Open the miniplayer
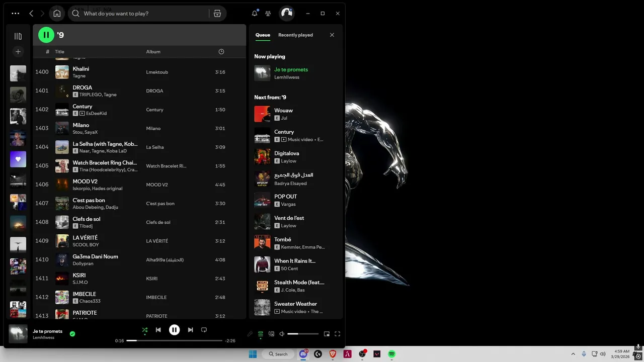The image size is (644, 362). click(x=327, y=334)
